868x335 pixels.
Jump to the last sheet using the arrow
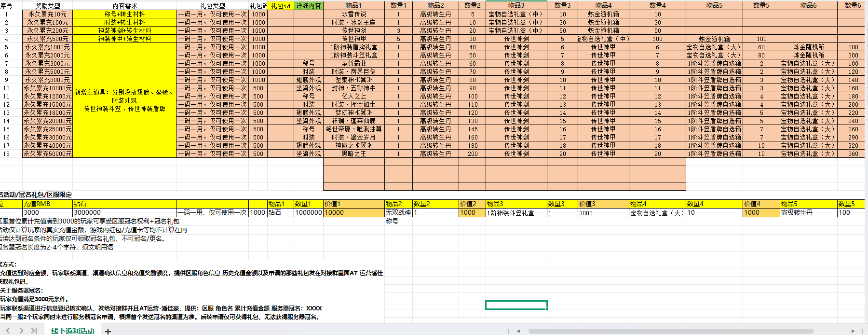pos(34,331)
